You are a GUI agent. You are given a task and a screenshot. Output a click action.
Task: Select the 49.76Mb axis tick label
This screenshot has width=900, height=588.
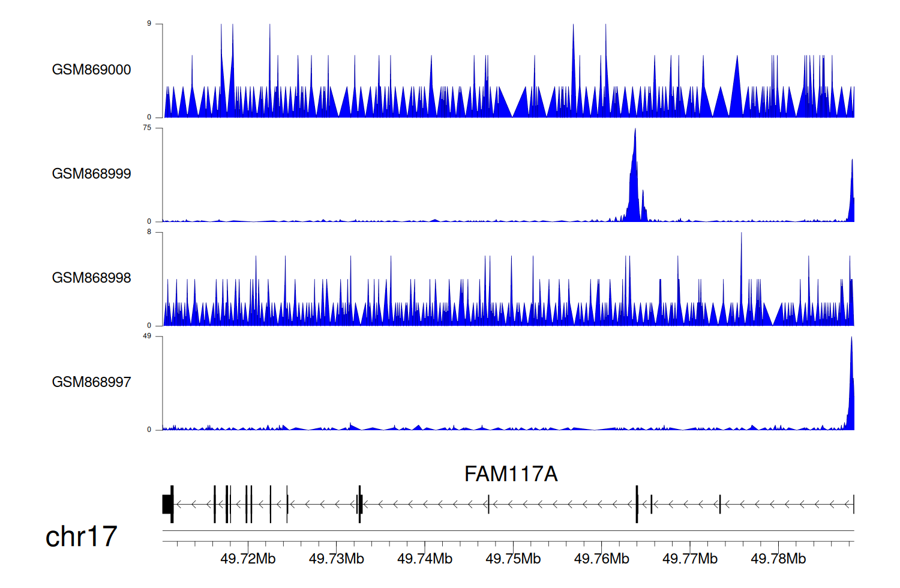pos(601,559)
